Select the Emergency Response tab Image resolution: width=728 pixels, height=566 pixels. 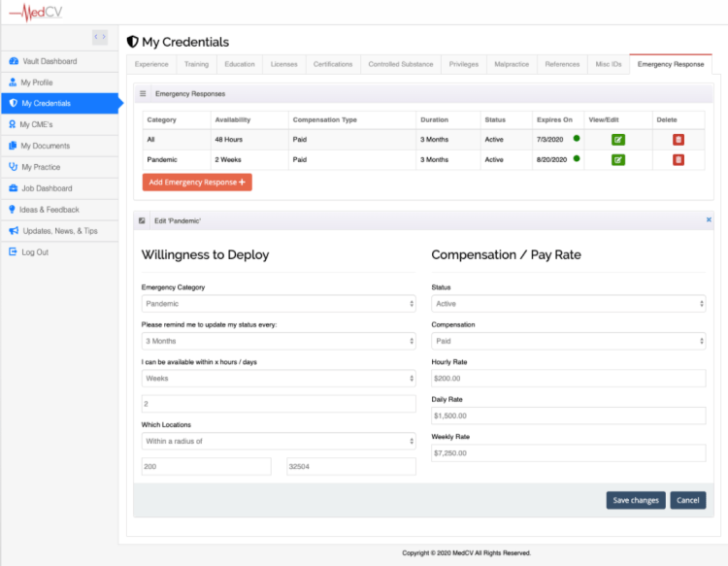pyautogui.click(x=671, y=64)
